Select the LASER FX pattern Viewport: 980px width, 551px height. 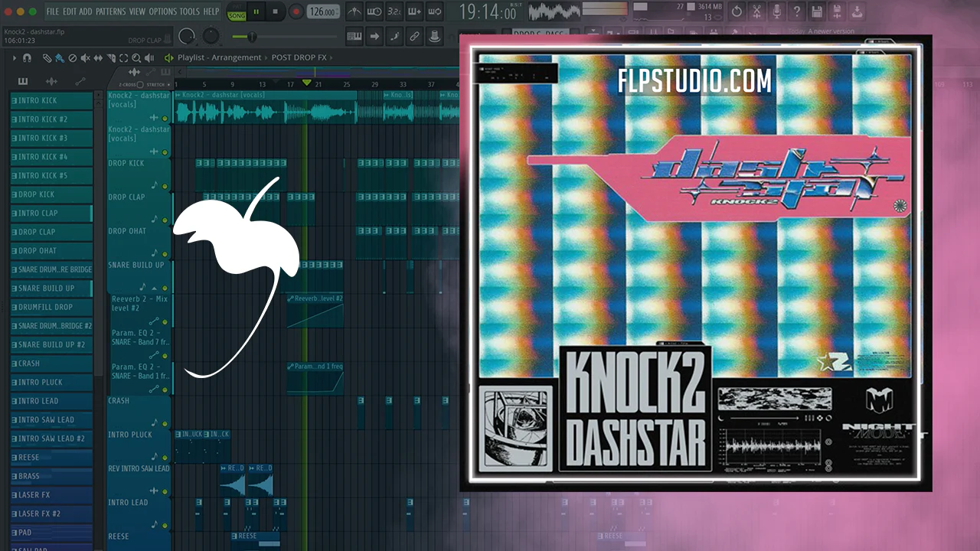(51, 494)
